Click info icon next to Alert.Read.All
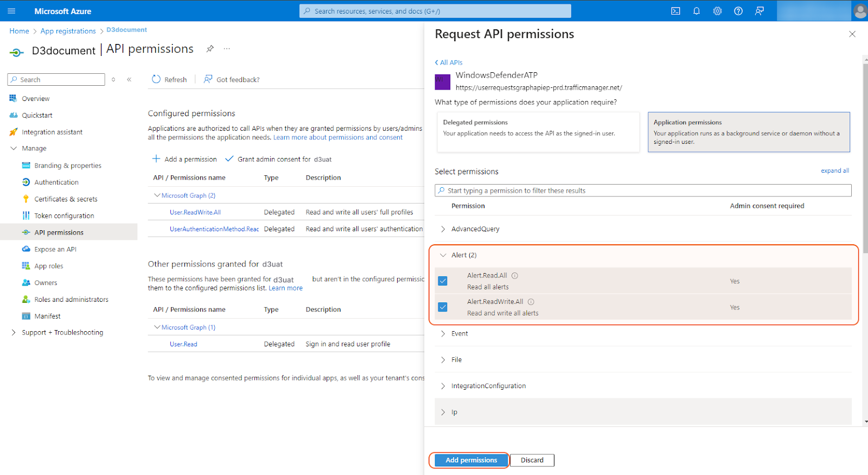Image resolution: width=868 pixels, height=475 pixels. (x=515, y=276)
